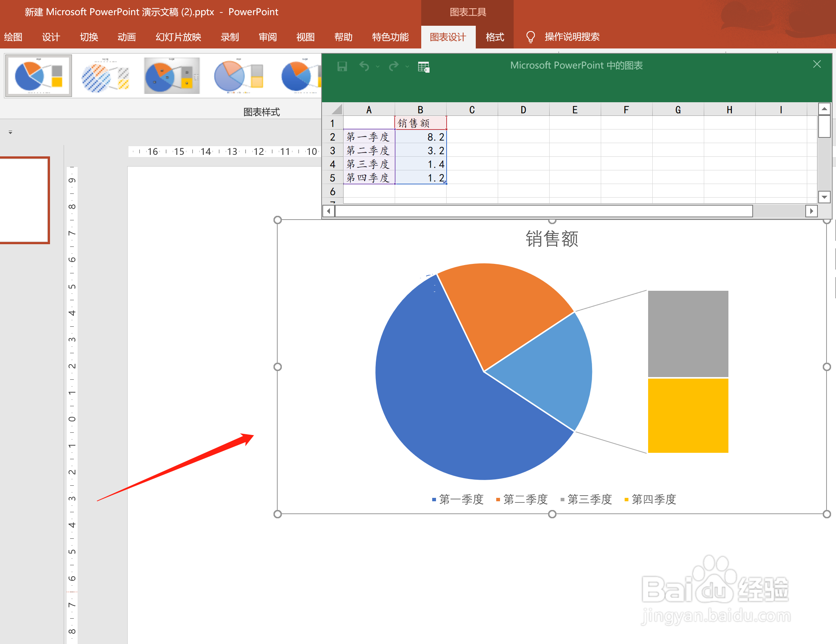The height and width of the screenshot is (644, 836).
Task: Click the lightbulb tell-me icon
Action: click(x=531, y=37)
